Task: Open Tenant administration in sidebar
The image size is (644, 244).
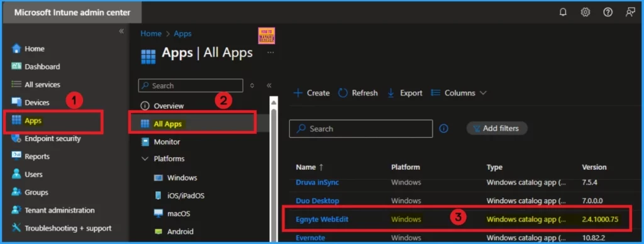Action: click(x=60, y=210)
